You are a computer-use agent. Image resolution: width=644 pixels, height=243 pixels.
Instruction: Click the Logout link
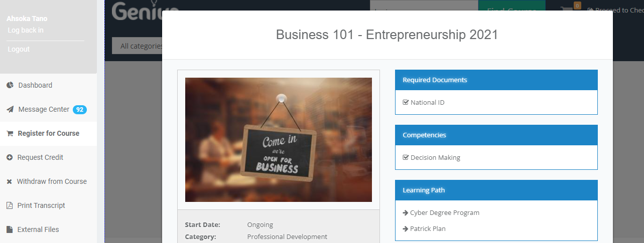(19, 49)
